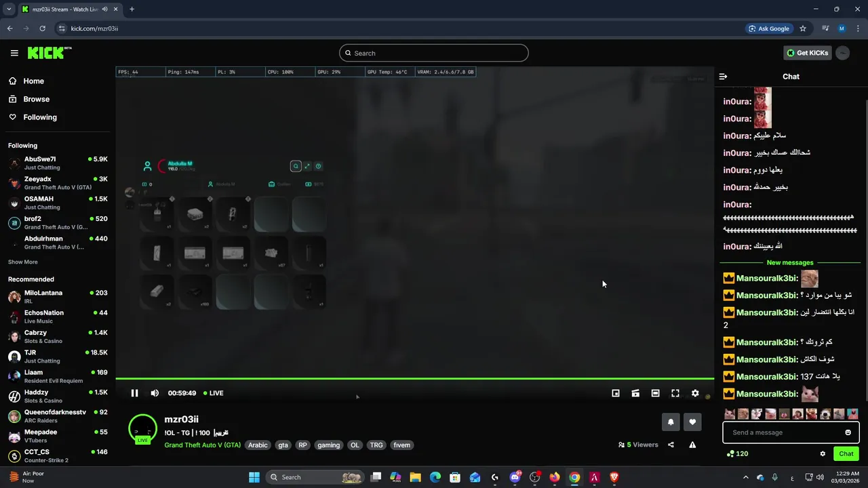Open File Explorer from taskbar
The height and width of the screenshot is (488, 868).
click(416, 477)
